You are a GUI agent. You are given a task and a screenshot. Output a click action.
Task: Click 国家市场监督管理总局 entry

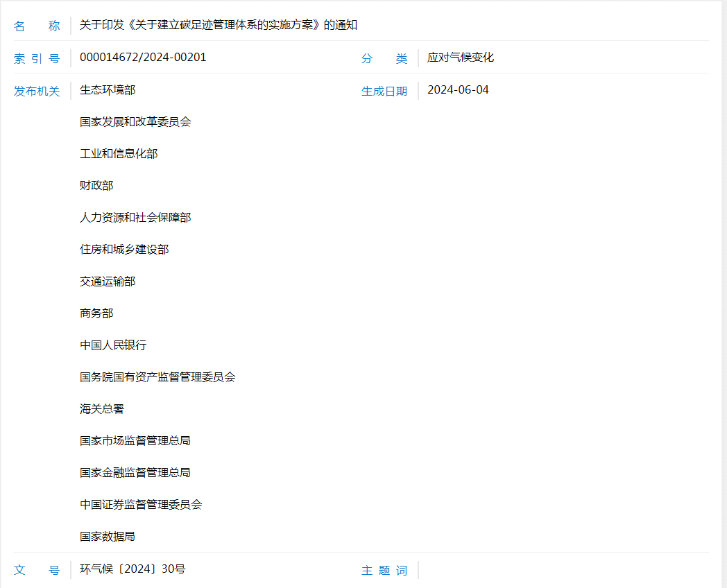click(135, 441)
